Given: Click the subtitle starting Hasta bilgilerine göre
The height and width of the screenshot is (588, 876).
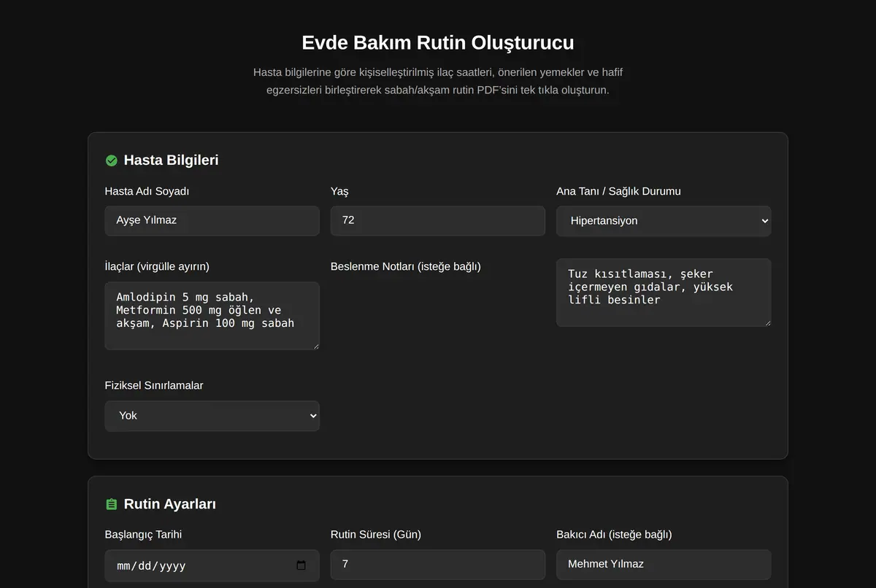Looking at the screenshot, I should 438,81.
